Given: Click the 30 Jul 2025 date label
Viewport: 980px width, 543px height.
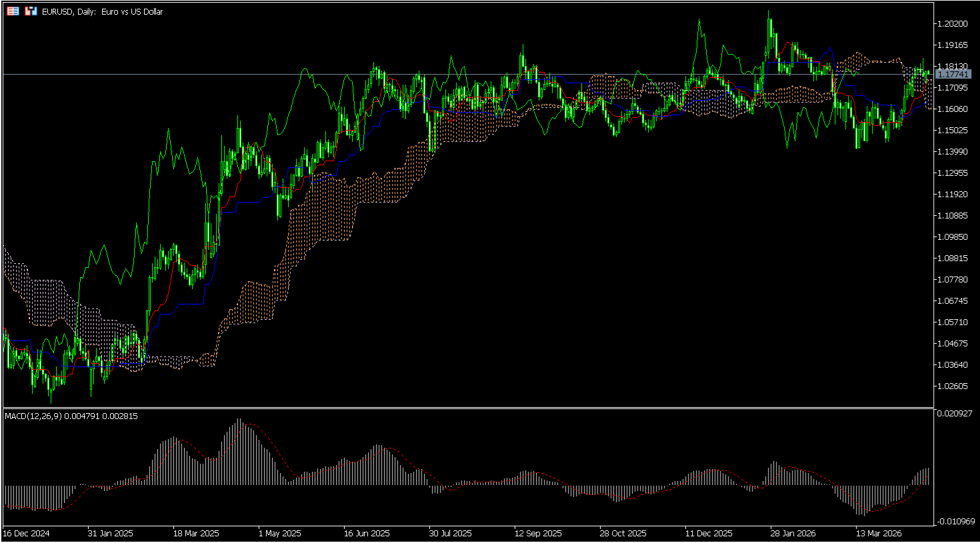Looking at the screenshot, I should (x=451, y=534).
